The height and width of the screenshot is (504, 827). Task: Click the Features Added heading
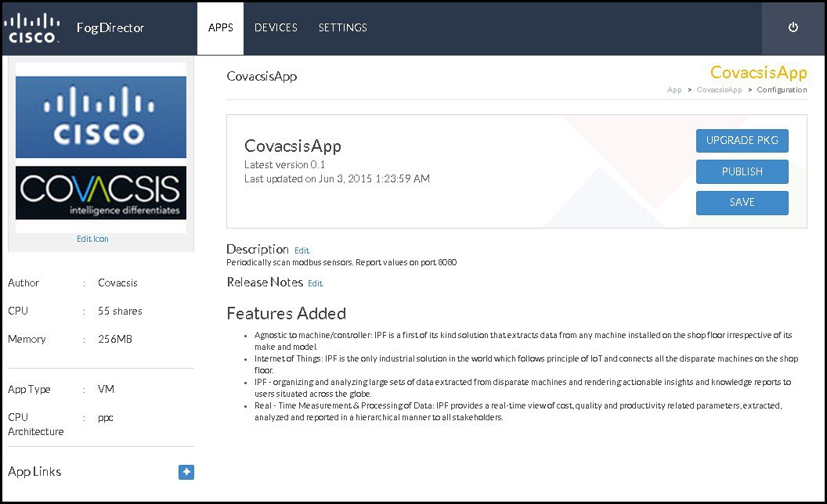click(287, 314)
